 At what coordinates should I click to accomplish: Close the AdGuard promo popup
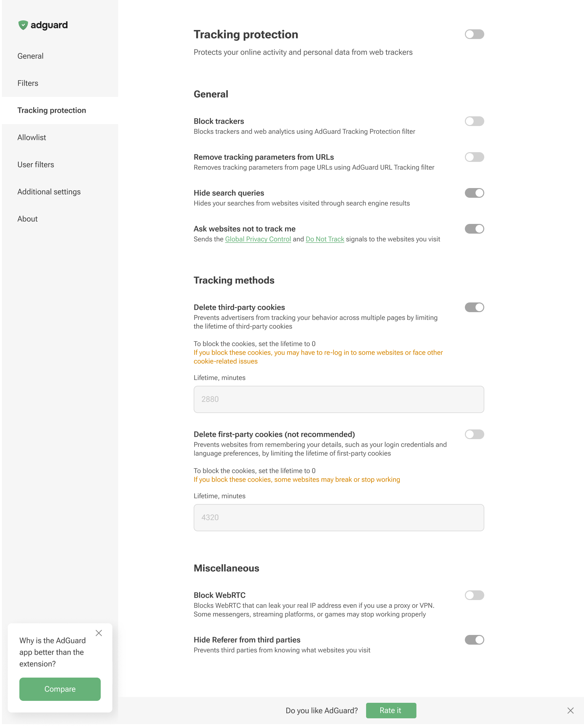point(99,633)
